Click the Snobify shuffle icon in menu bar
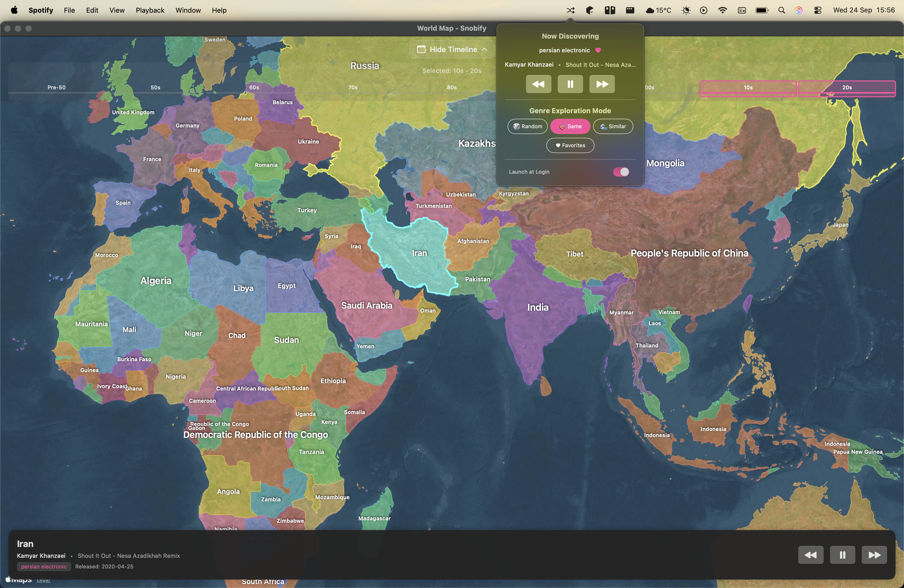904x588 pixels. pos(570,10)
